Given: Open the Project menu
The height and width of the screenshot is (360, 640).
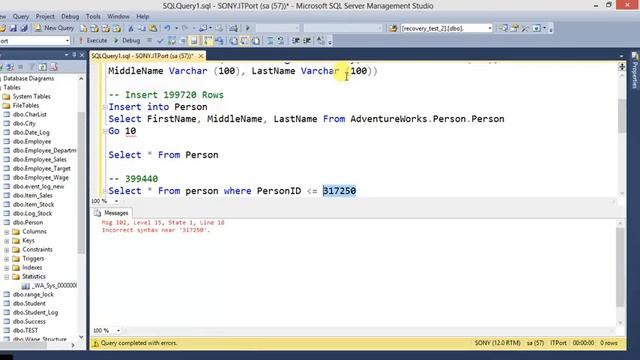Looking at the screenshot, I should point(45,16).
